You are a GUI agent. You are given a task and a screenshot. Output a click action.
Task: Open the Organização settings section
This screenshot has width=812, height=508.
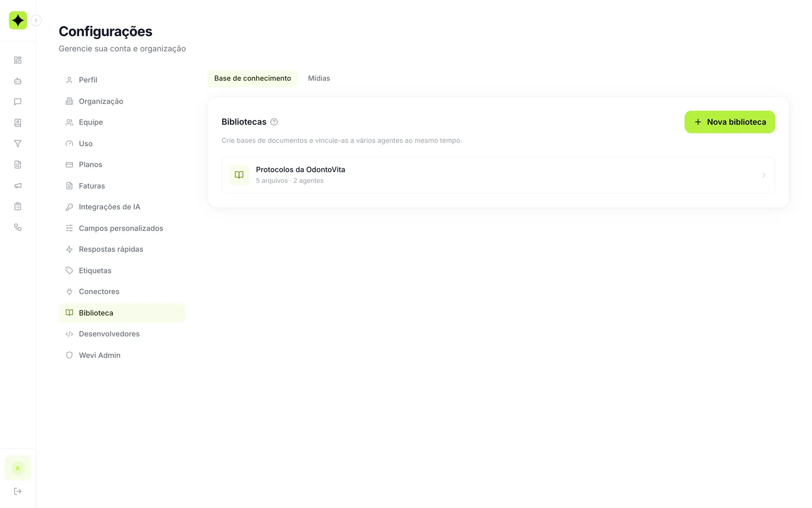tap(122, 101)
